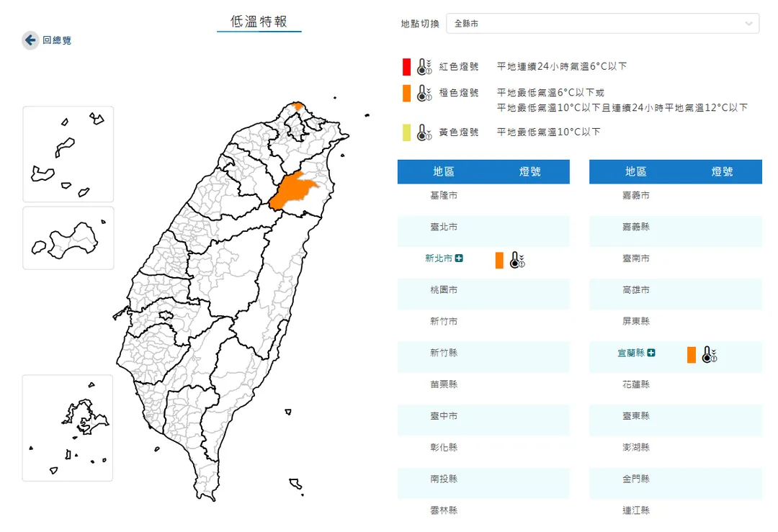
Task: Select 高雄市 row in region table
Action: click(675, 294)
